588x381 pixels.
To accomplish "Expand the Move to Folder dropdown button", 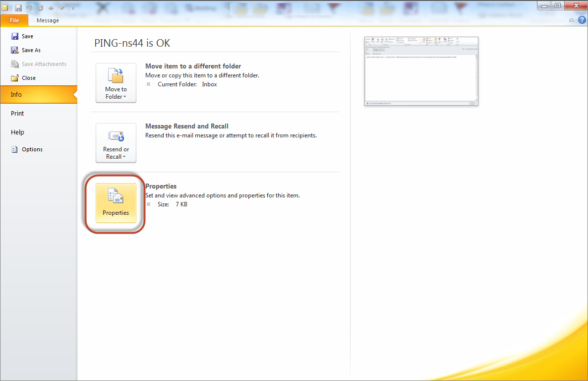I will coord(116,83).
